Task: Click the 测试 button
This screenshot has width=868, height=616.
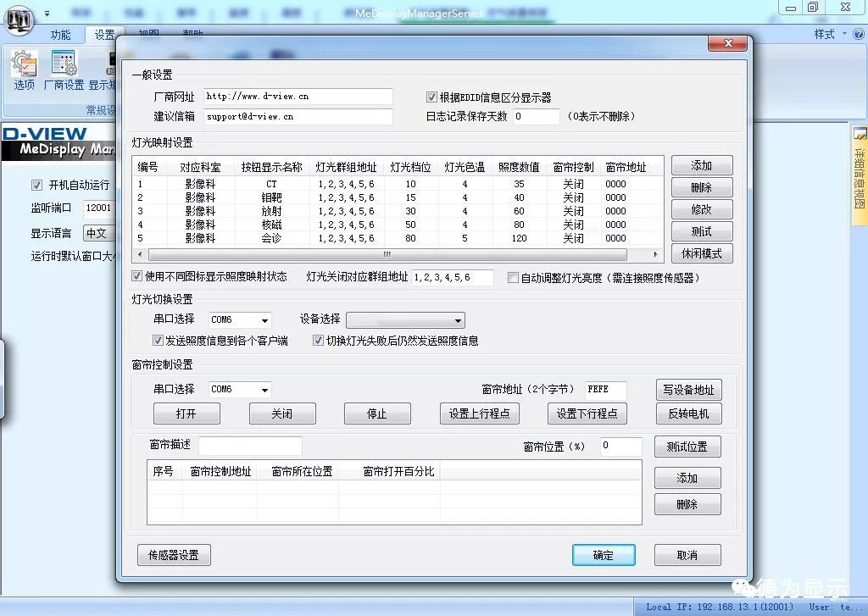Action: [701, 231]
